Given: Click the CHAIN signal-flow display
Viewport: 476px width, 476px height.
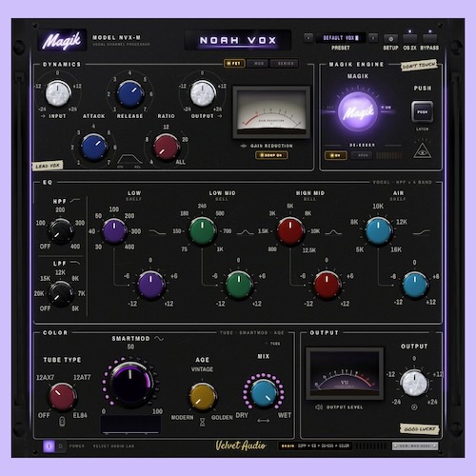Looking at the screenshot, I should tap(314, 446).
